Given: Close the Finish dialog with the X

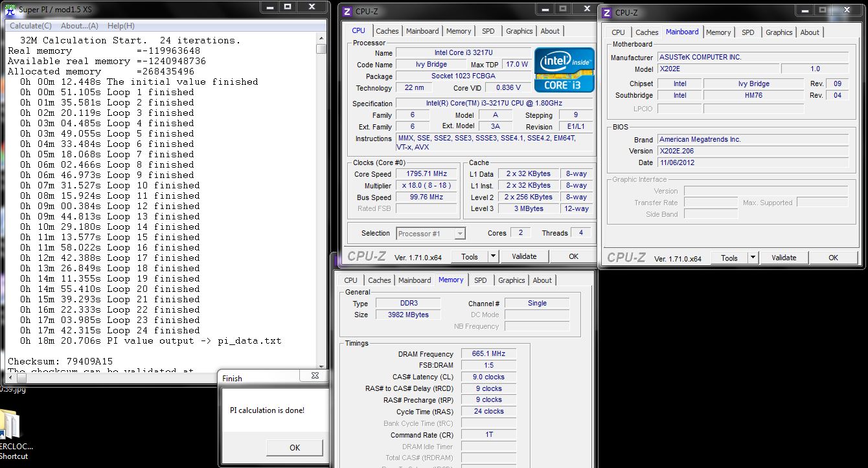Looking at the screenshot, I should 315,375.
